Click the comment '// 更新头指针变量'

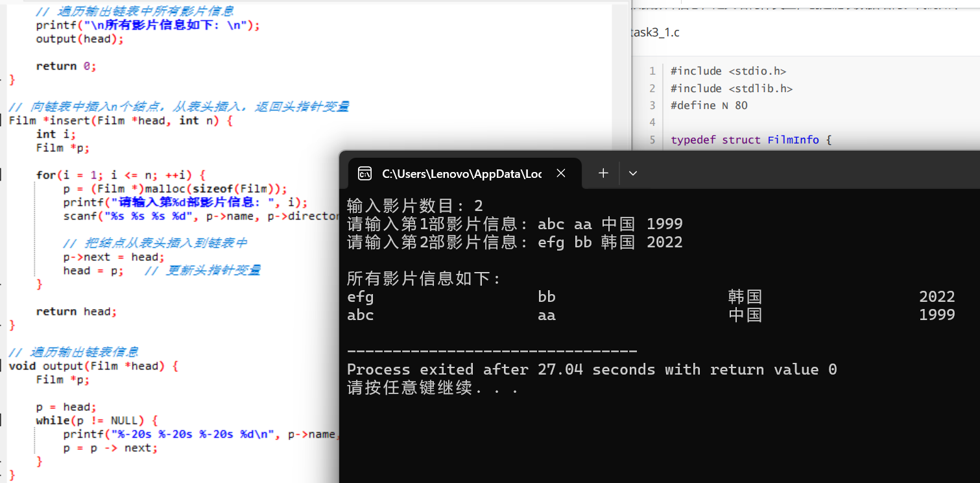pyautogui.click(x=203, y=271)
